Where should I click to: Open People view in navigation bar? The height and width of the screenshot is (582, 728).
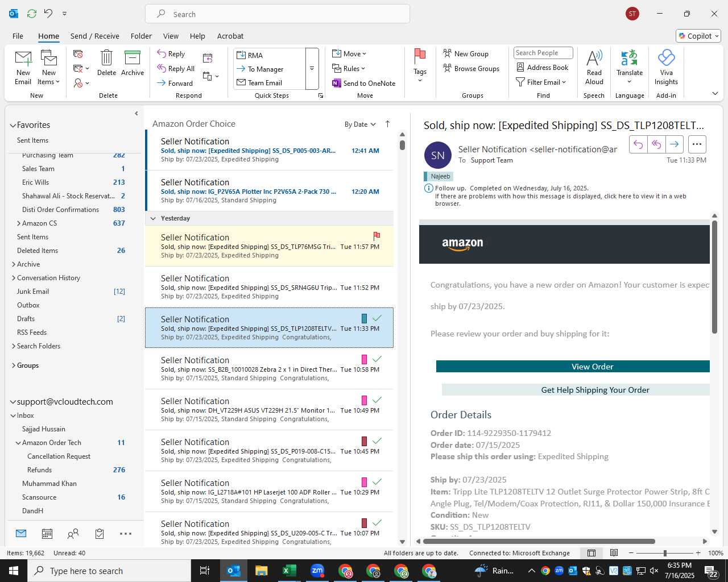(73, 534)
